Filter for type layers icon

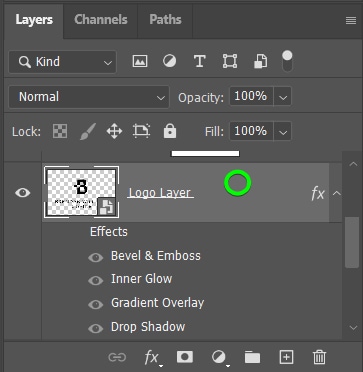(x=199, y=61)
